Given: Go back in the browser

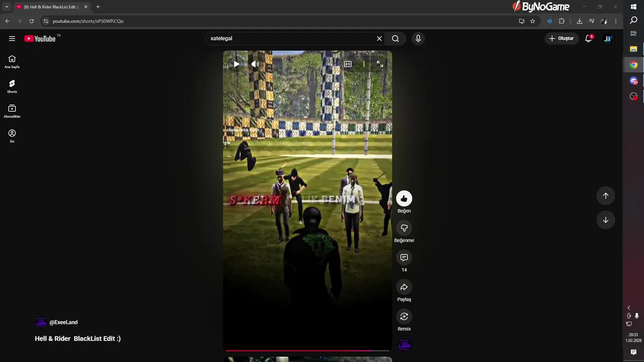Looking at the screenshot, I should tap(7, 21).
